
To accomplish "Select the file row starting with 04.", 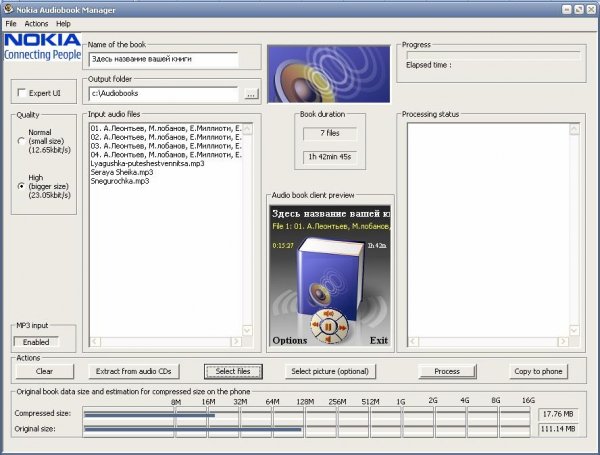I will pos(166,155).
